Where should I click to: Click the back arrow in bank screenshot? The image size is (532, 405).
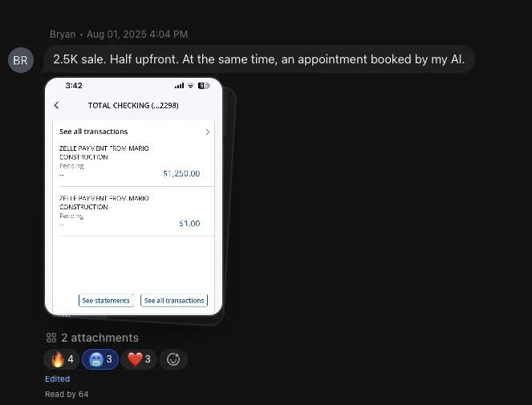click(56, 106)
